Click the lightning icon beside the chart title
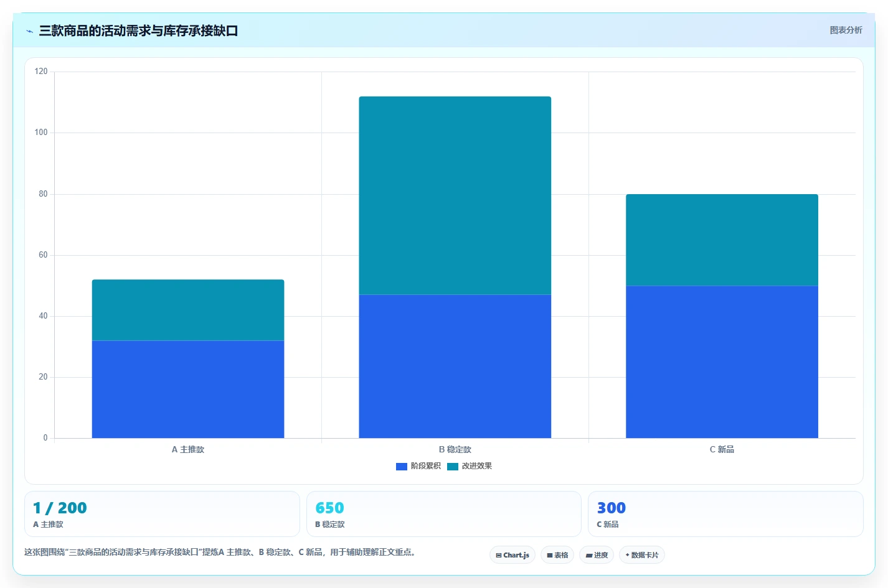This screenshot has width=888, height=588. click(x=29, y=31)
